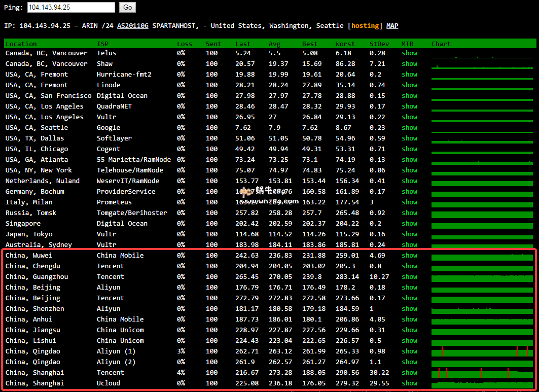Show MTR for Vultr in Tokyo
539x392 pixels.
pyautogui.click(x=409, y=234)
